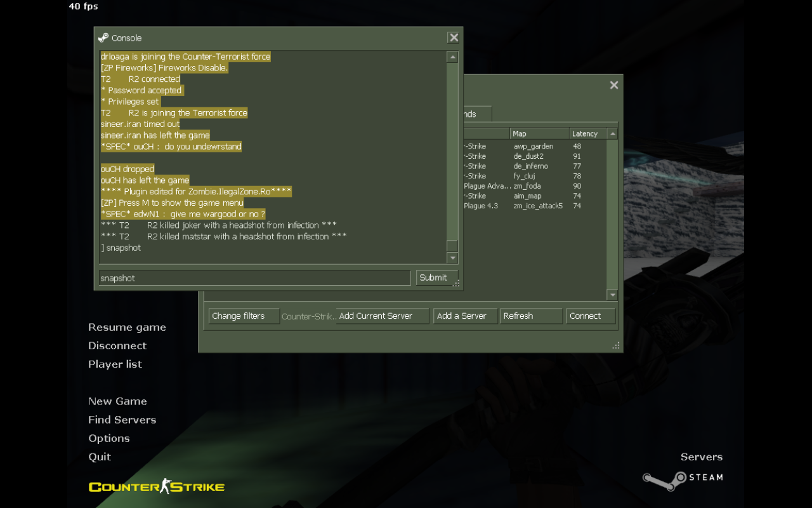
Task: Submit the console command
Action: [x=437, y=277]
